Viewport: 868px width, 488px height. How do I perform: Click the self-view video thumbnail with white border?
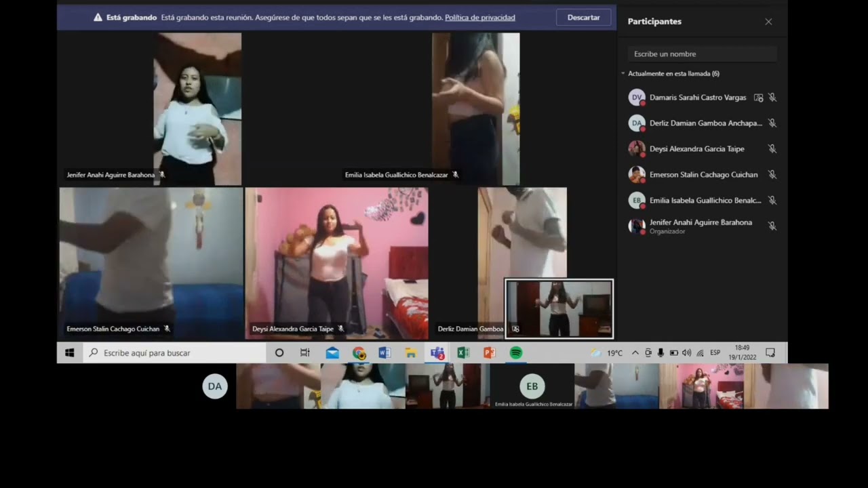(x=559, y=309)
